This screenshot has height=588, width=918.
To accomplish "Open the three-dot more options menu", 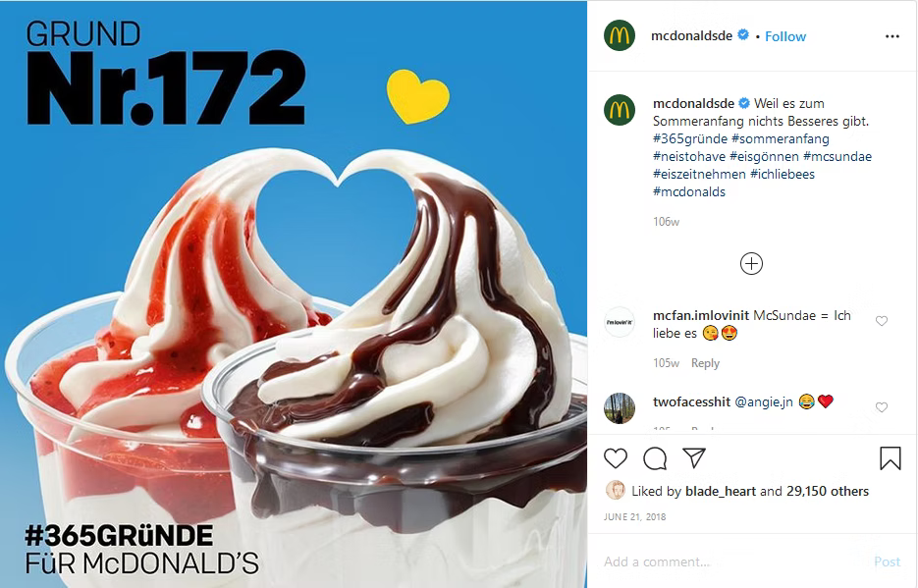I will (892, 36).
